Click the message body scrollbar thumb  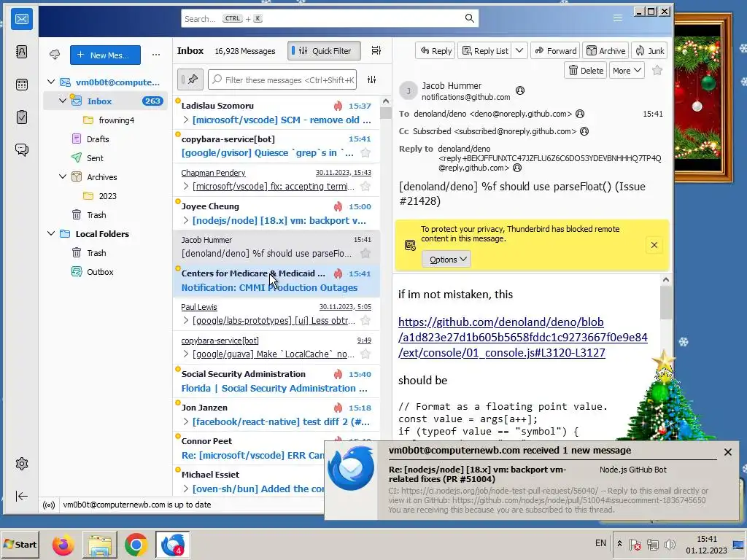pyautogui.click(x=665, y=303)
